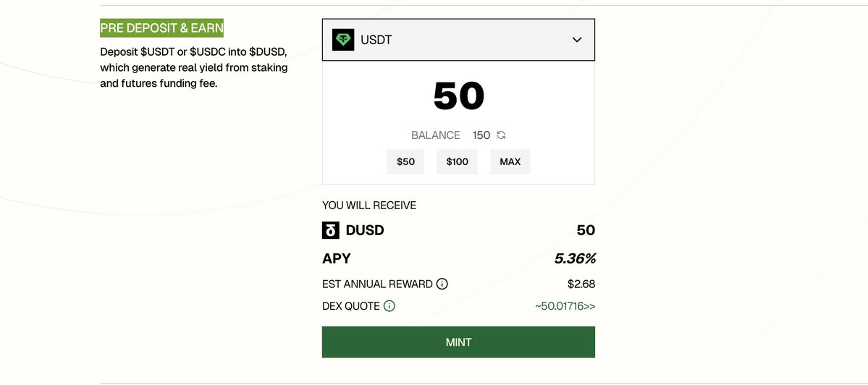Select the 5.36% APY value
The image size is (868, 385).
point(575,258)
